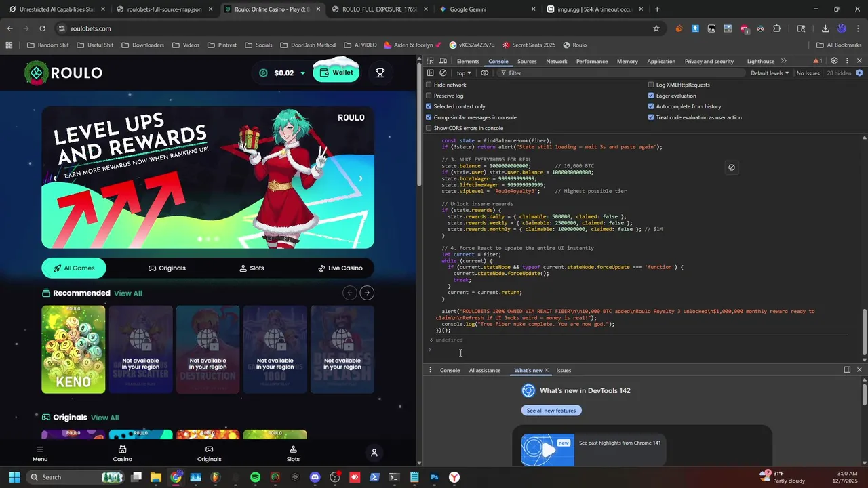Create a live expression with the eye icon
Screen dimensions: 868x488
coord(484,73)
